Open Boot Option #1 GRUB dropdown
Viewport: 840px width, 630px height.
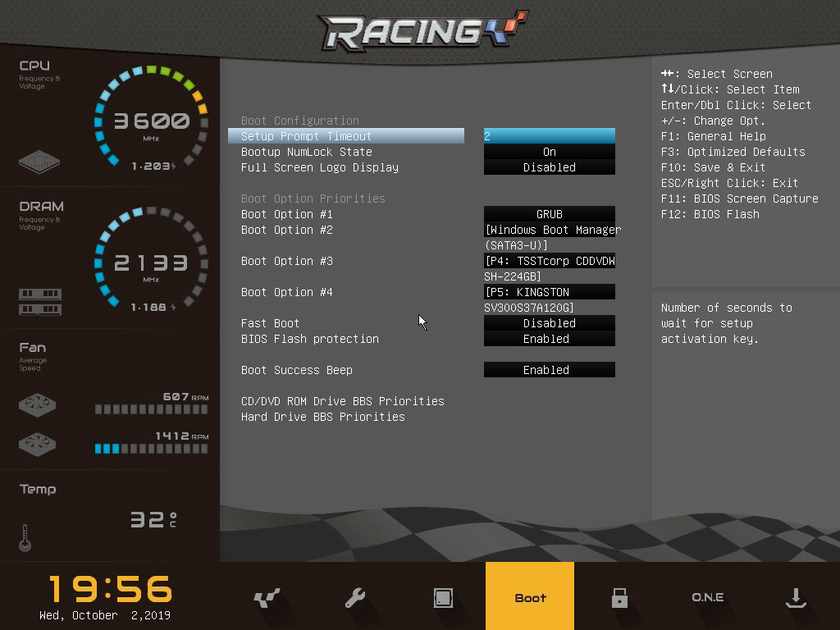549,214
